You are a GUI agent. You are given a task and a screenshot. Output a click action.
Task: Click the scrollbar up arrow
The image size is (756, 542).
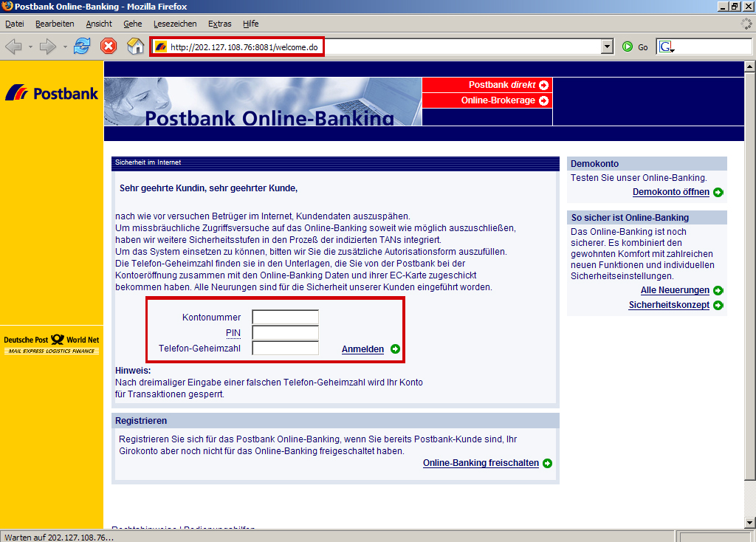click(750, 66)
